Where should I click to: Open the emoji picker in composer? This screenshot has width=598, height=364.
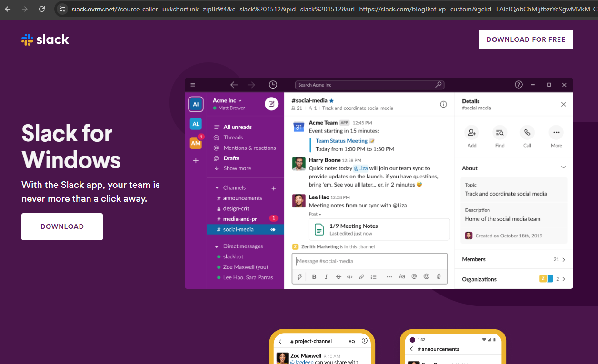(x=427, y=276)
